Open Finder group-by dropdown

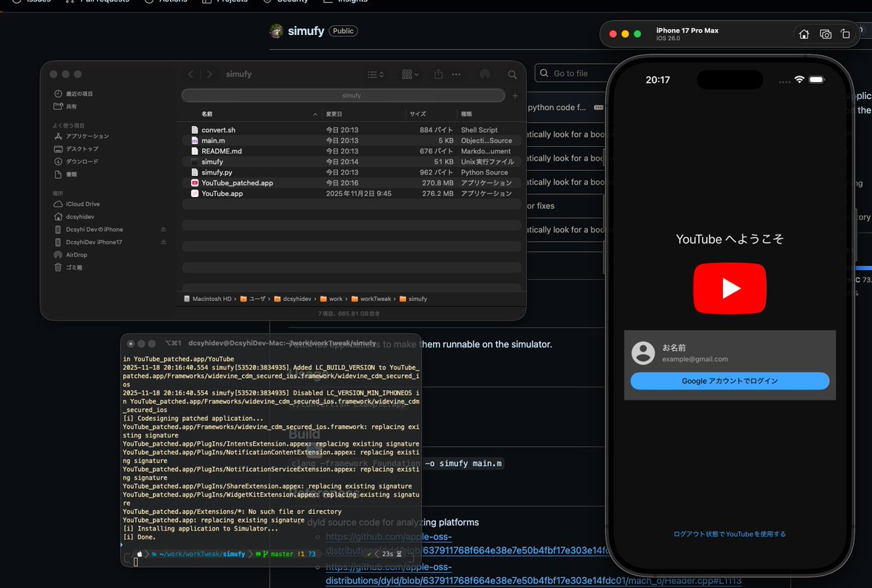(x=410, y=74)
